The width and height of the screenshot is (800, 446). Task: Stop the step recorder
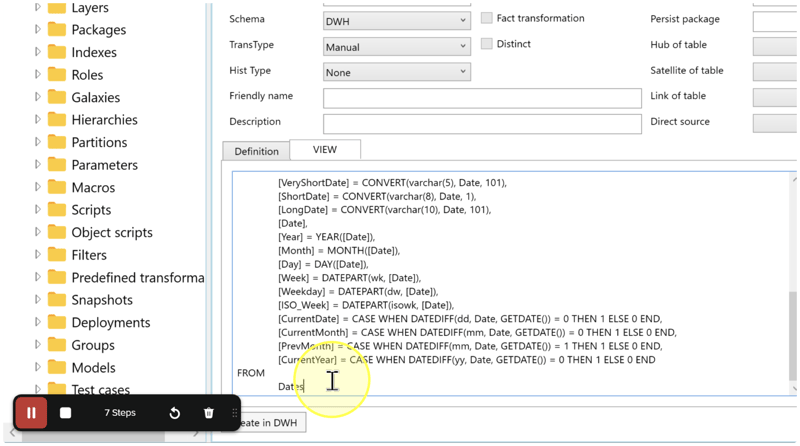[65, 412]
